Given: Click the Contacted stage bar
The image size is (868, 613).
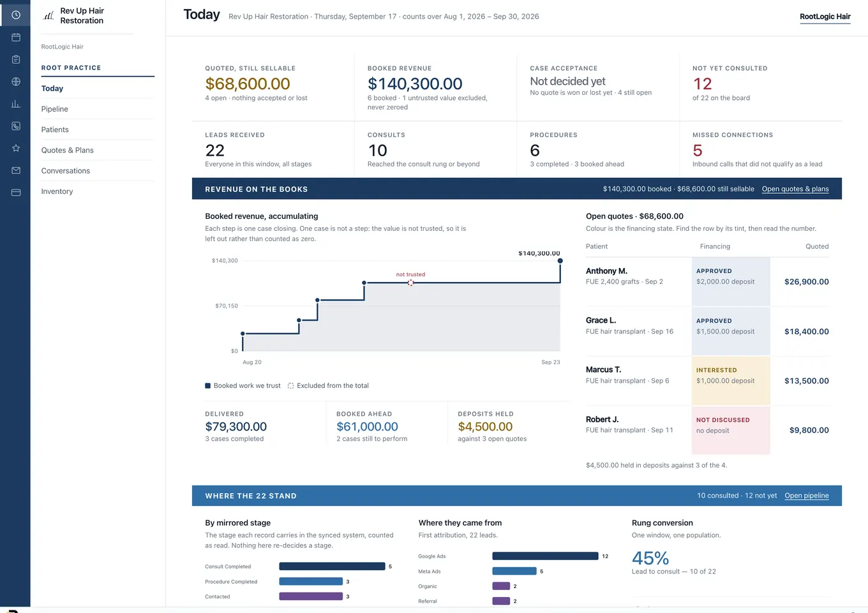Looking at the screenshot, I should point(311,596).
